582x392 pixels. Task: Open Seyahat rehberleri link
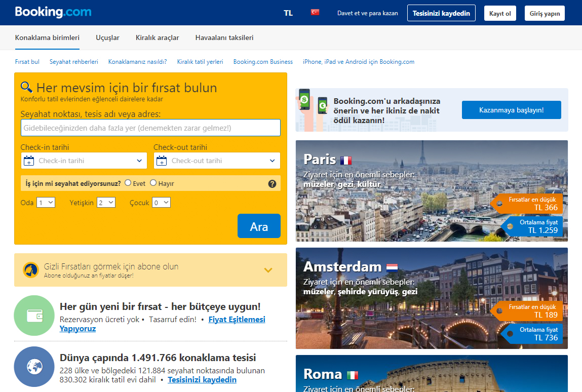click(74, 62)
